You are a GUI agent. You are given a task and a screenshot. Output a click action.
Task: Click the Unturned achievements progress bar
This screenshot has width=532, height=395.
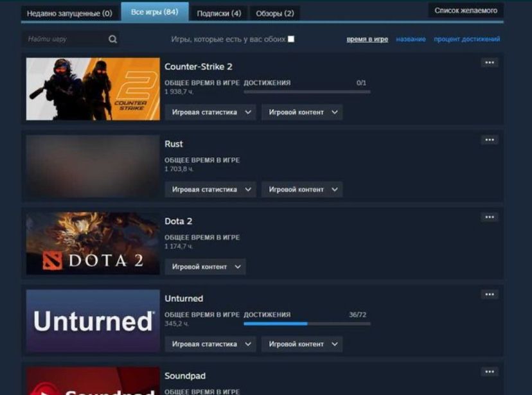(x=307, y=324)
